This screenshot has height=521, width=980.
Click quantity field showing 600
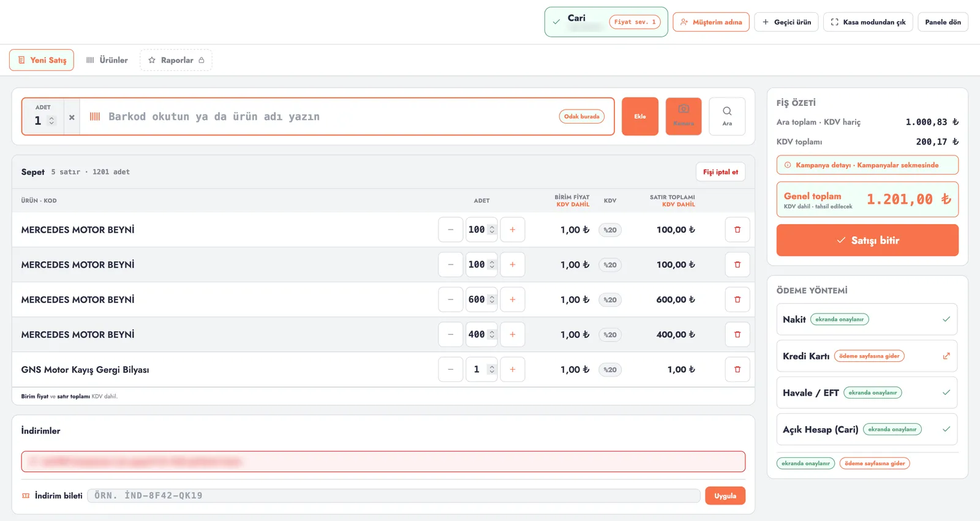point(481,299)
